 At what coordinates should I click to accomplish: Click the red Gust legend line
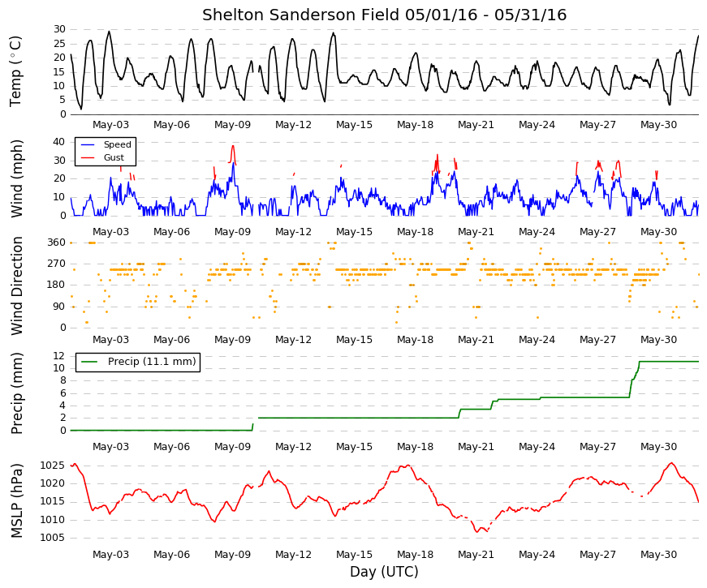click(88, 157)
